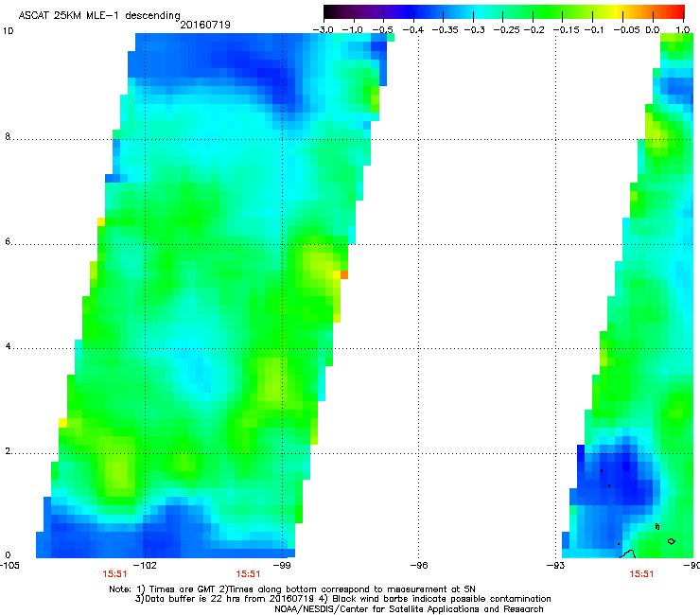700x615 pixels.
Task: Click the latitude axis label '6'
Action: [8, 241]
